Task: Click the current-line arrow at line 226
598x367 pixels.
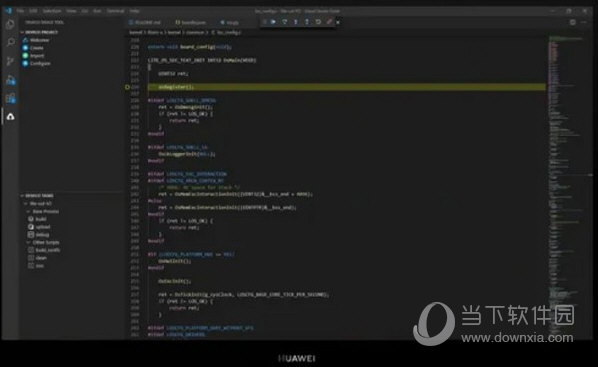Action: pos(127,87)
